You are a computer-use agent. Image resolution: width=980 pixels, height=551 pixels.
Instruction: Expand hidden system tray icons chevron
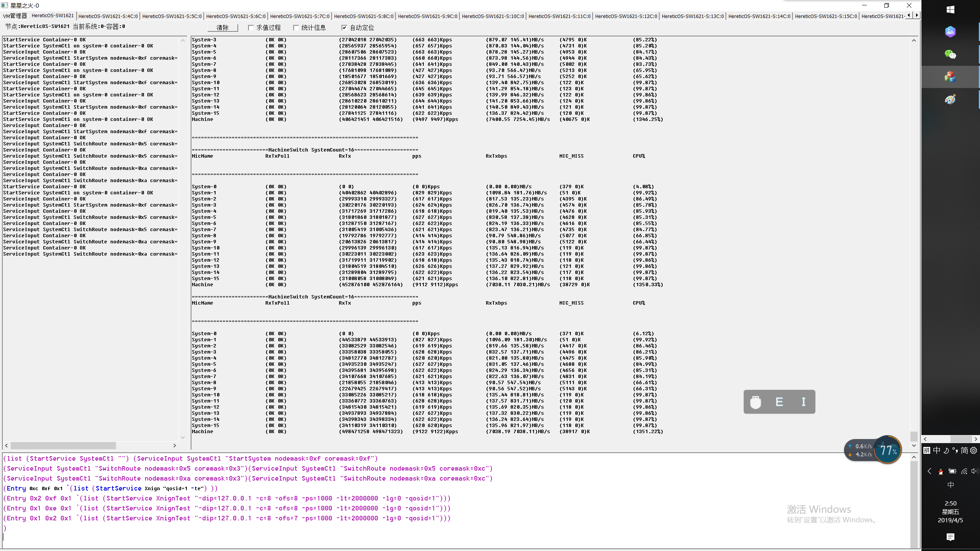[x=929, y=471]
